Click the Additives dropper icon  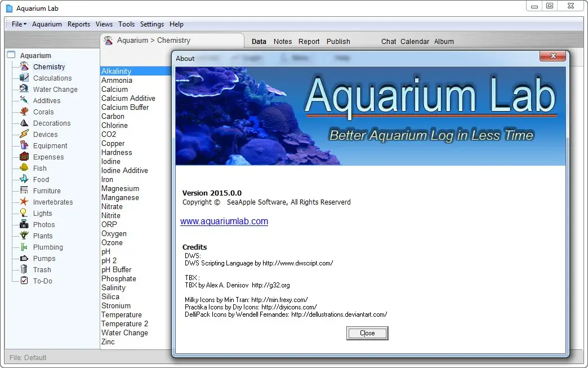(24, 100)
